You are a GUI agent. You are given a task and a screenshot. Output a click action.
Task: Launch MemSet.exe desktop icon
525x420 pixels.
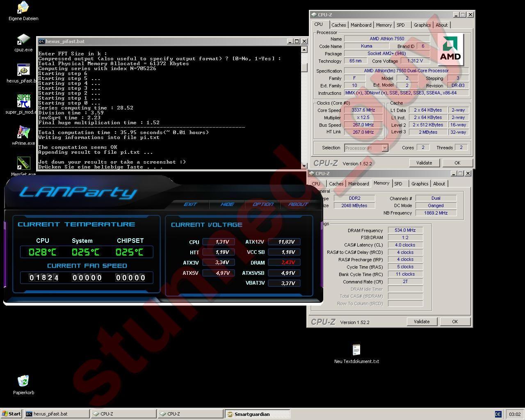tap(23, 166)
